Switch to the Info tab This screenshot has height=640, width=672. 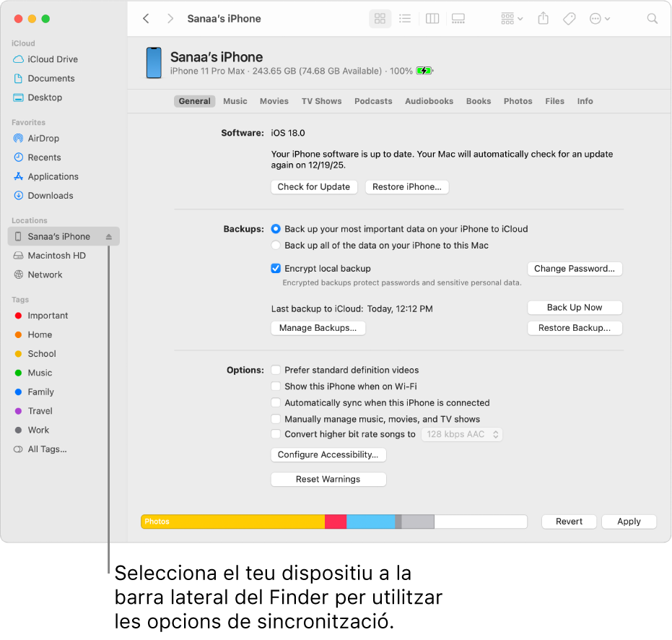pyautogui.click(x=585, y=101)
